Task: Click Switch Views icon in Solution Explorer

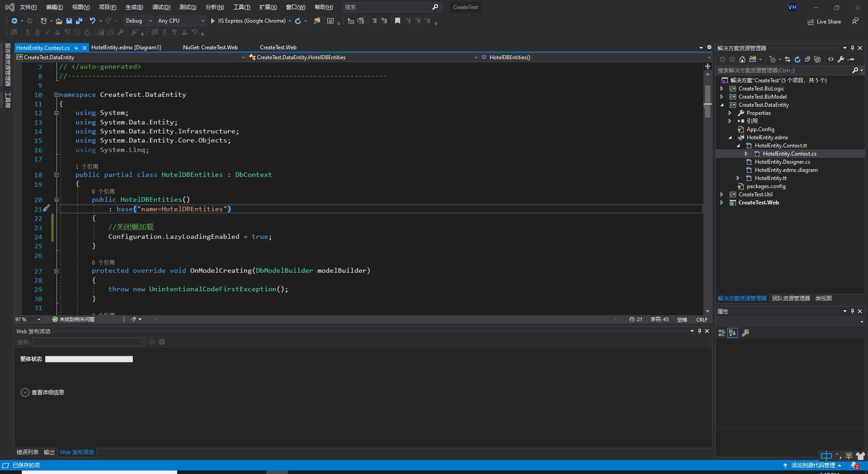Action: 753,59
